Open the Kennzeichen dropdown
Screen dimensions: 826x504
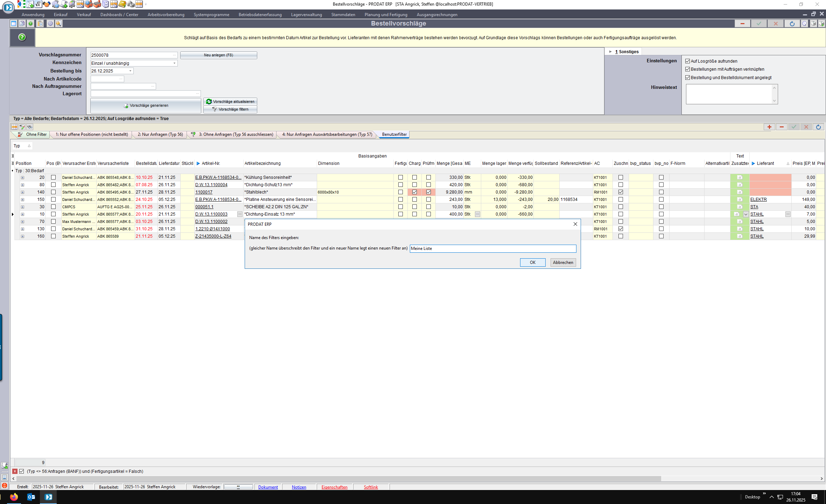pos(174,63)
